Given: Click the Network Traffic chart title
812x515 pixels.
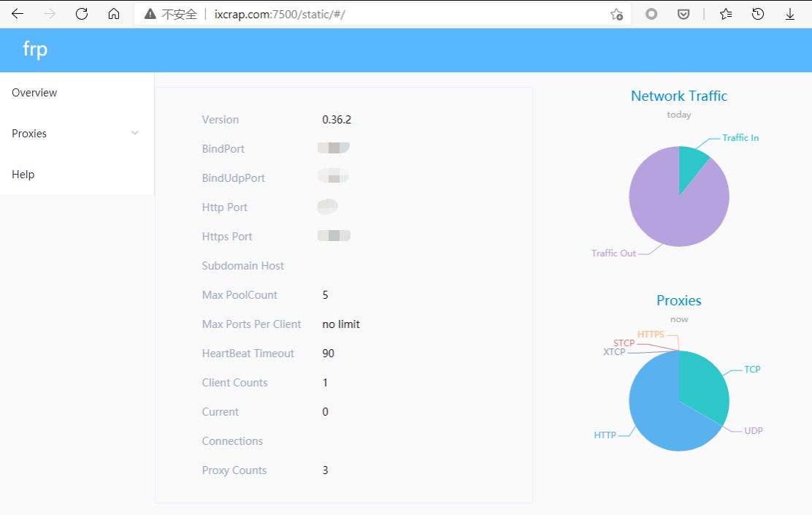Looking at the screenshot, I should (679, 96).
